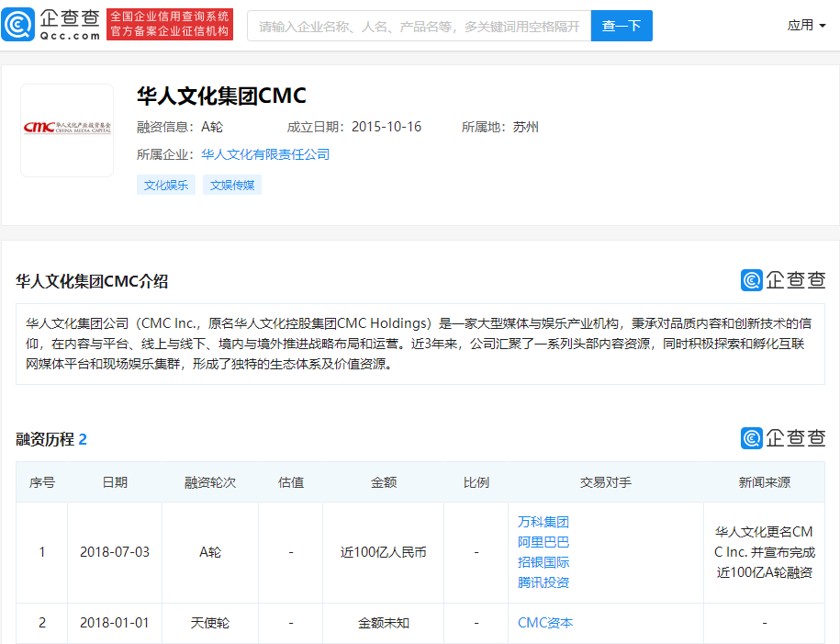Click the 融资轮次 column header
This screenshot has width=840, height=644.
(x=210, y=482)
